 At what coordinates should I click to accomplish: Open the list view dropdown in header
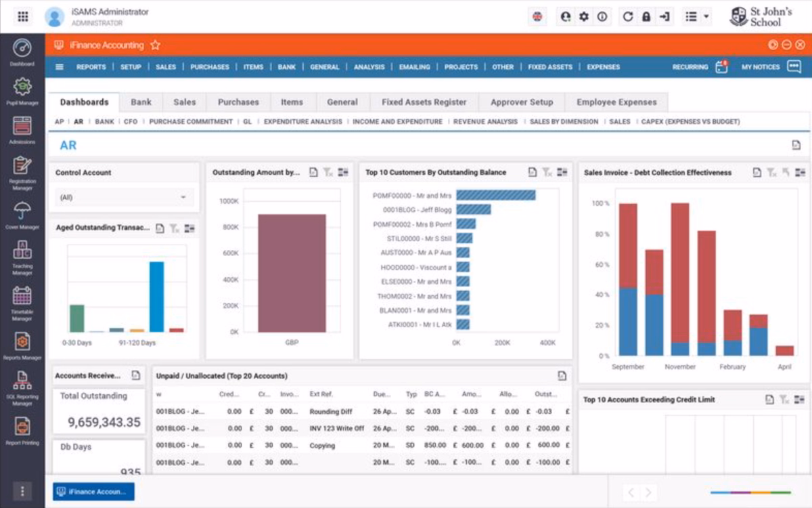coord(696,17)
